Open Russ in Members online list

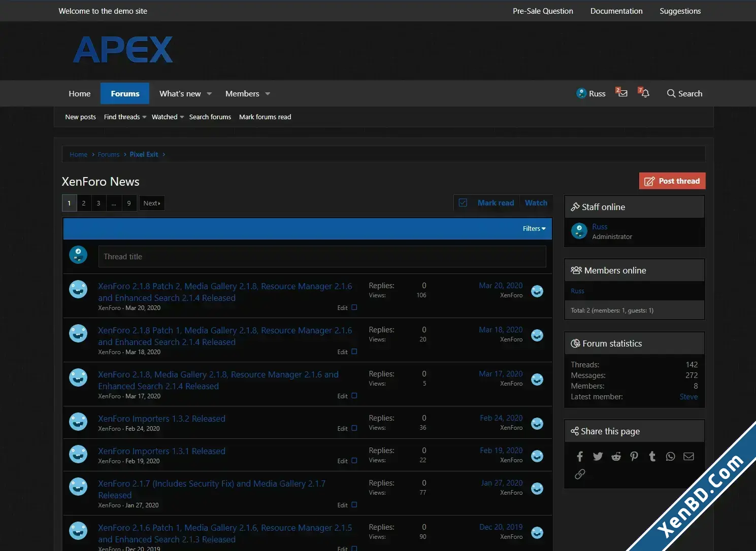(577, 291)
